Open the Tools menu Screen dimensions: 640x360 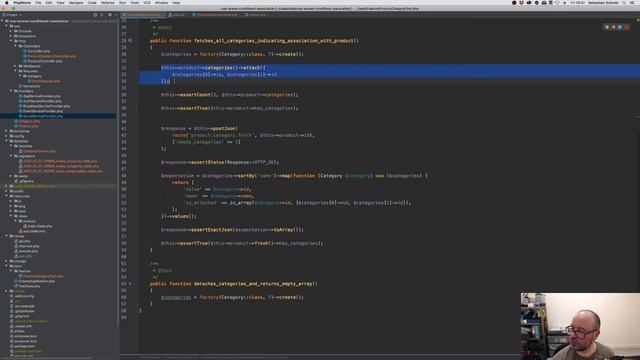[x=134, y=3]
